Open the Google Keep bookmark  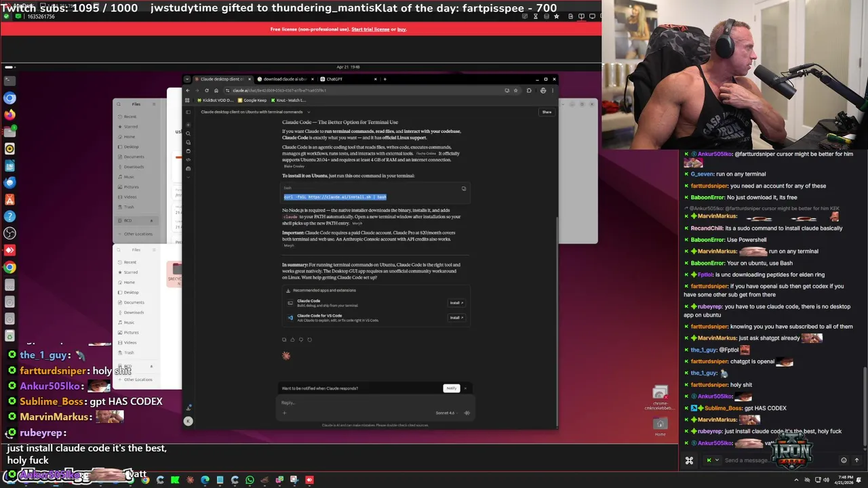252,100
